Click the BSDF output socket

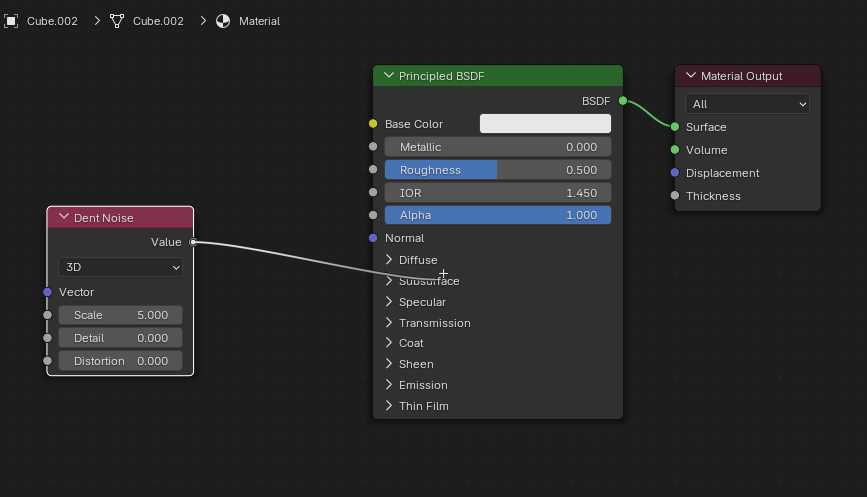(623, 101)
